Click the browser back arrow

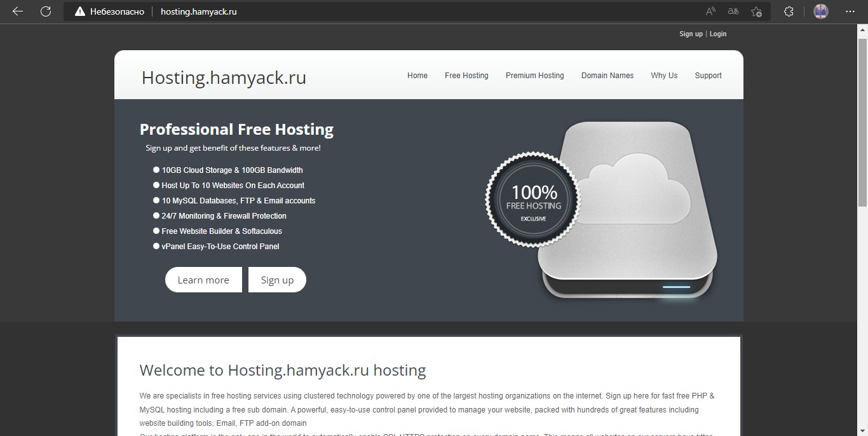coord(18,11)
